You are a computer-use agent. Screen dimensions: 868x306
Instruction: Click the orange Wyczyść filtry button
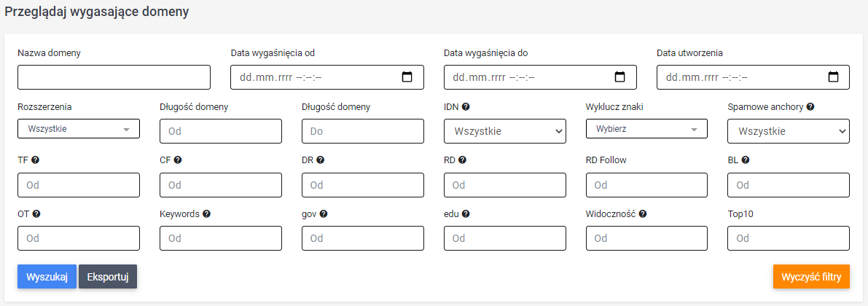click(811, 278)
